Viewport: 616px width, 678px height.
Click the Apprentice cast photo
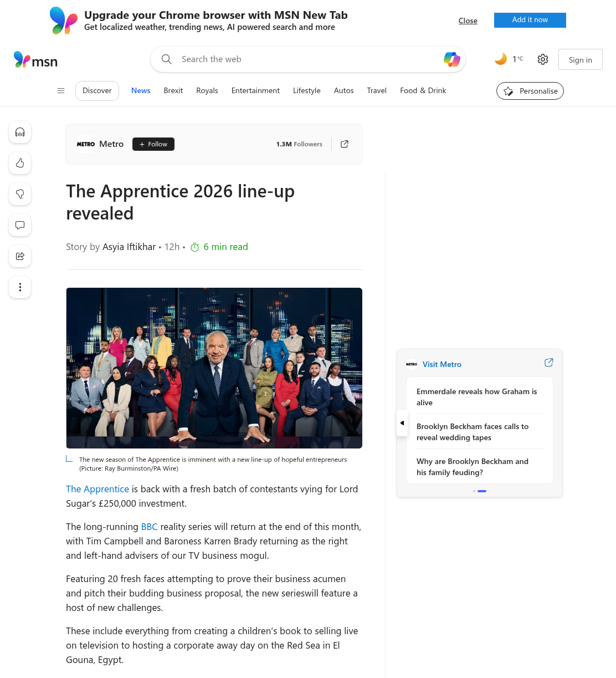click(x=214, y=368)
